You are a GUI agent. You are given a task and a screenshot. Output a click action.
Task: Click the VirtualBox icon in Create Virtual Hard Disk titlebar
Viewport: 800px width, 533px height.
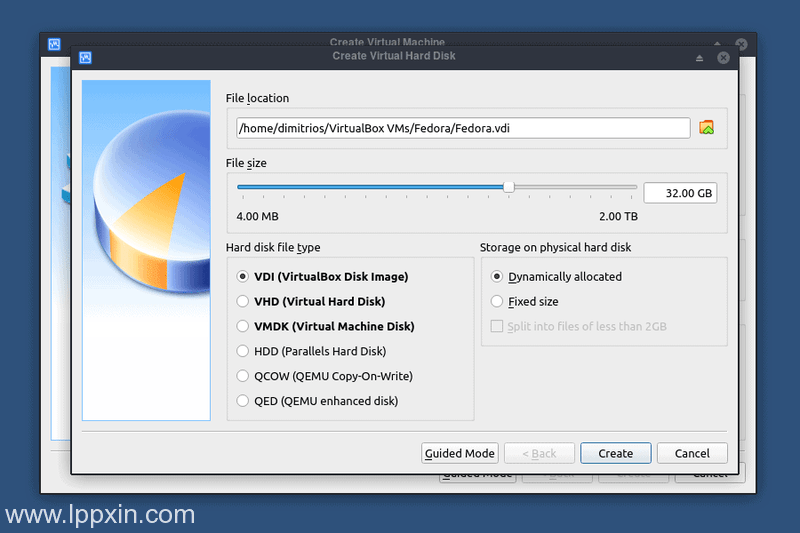85,58
